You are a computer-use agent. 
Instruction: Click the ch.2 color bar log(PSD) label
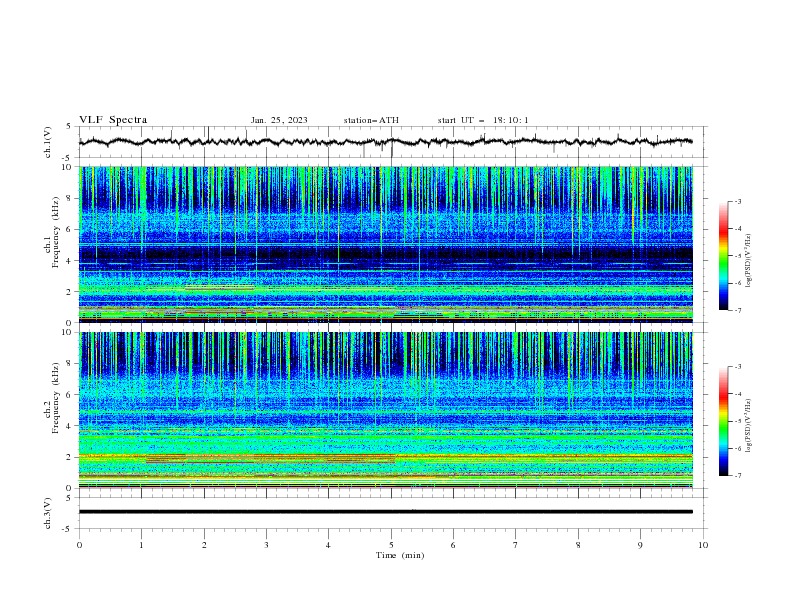pyautogui.click(x=748, y=426)
